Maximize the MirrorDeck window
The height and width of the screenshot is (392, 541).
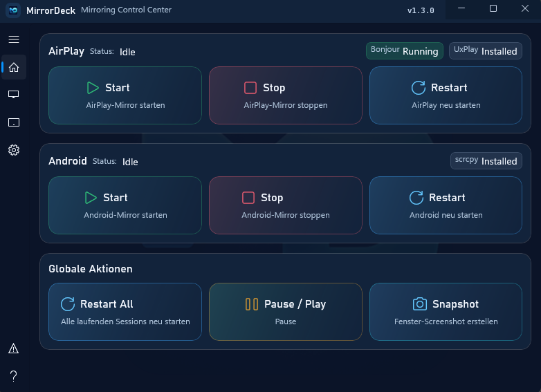[493, 8]
